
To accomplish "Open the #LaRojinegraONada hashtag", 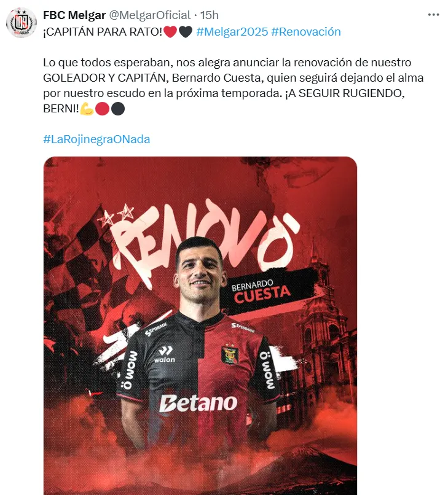I will 96,139.
